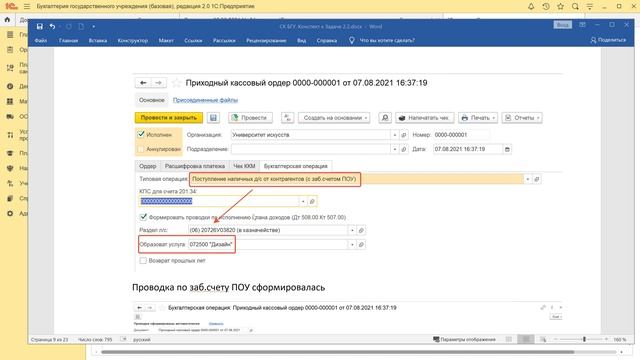Click the yellow 'Провести и закрыть' button

pyautogui.click(x=169, y=118)
